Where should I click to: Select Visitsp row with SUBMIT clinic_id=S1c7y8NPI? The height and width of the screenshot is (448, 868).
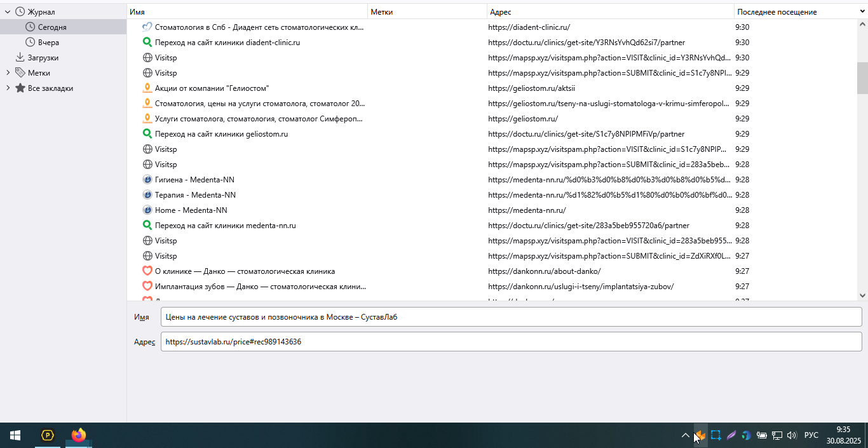[x=492, y=72]
